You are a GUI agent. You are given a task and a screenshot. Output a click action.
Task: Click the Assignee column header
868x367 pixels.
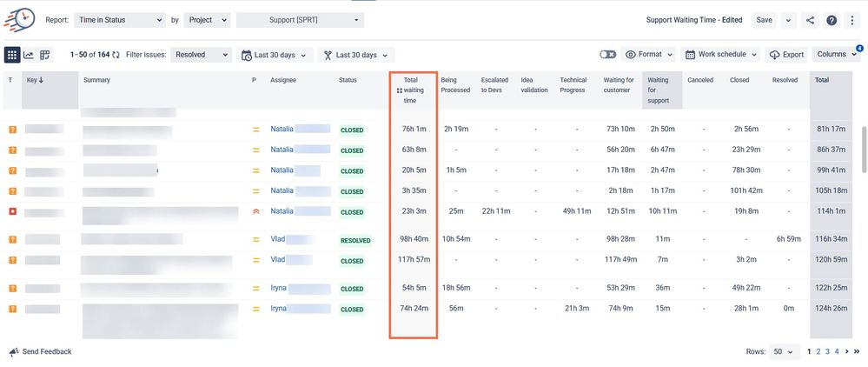(283, 80)
